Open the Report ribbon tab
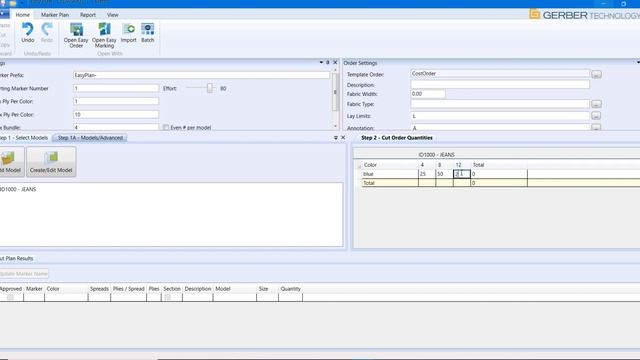Viewport: 640px width, 360px height. [88, 15]
